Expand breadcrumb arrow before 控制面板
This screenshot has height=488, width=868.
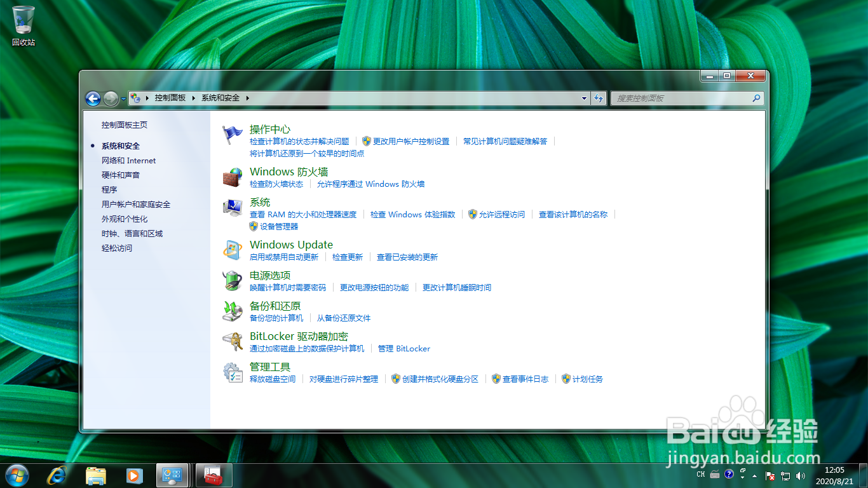coord(147,98)
